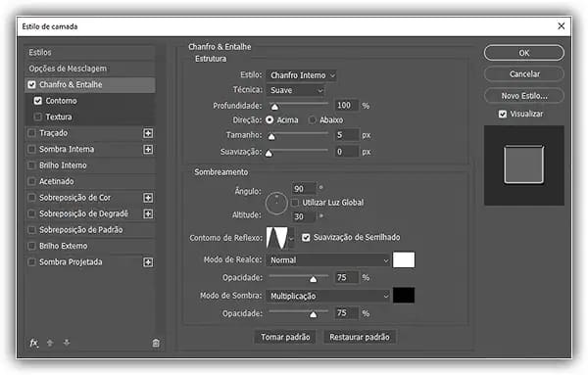The width and height of the screenshot is (588, 375).
Task: Enable the Brilho Interno checkbox
Action: click(x=32, y=165)
